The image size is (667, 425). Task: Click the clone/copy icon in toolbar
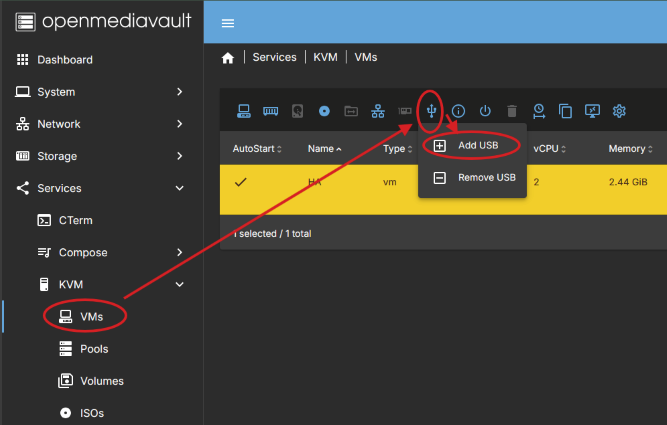tap(566, 111)
